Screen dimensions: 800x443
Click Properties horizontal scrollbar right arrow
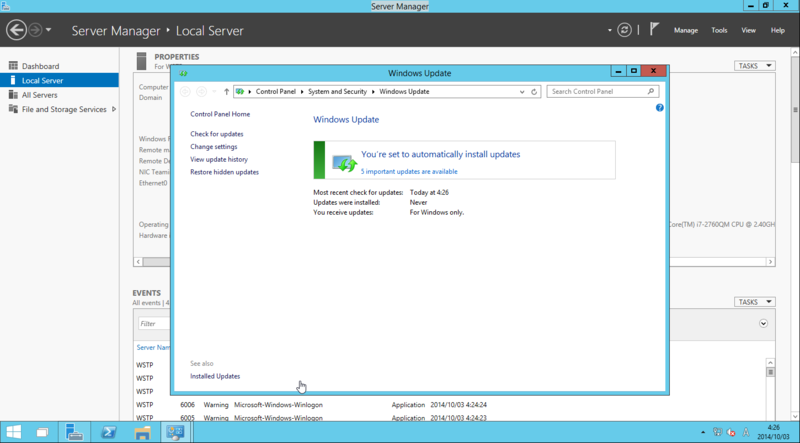click(x=770, y=262)
